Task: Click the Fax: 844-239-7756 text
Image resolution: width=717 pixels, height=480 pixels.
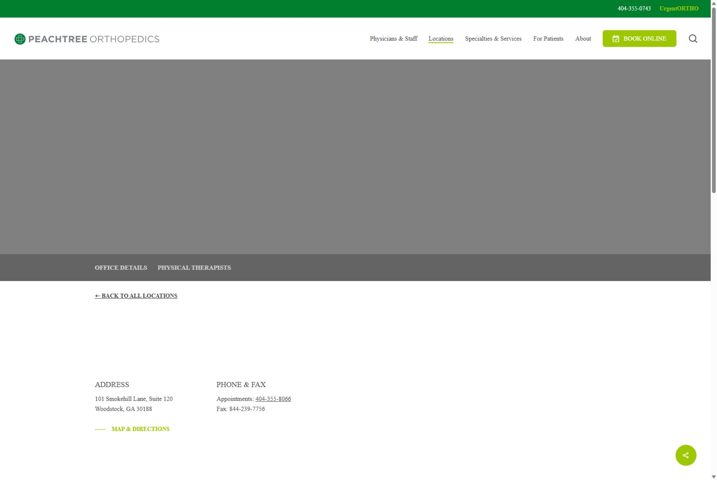Action: click(x=241, y=409)
